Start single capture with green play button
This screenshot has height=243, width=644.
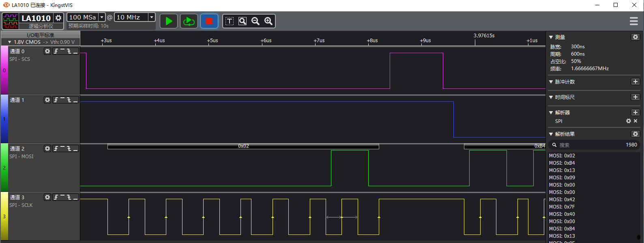169,21
